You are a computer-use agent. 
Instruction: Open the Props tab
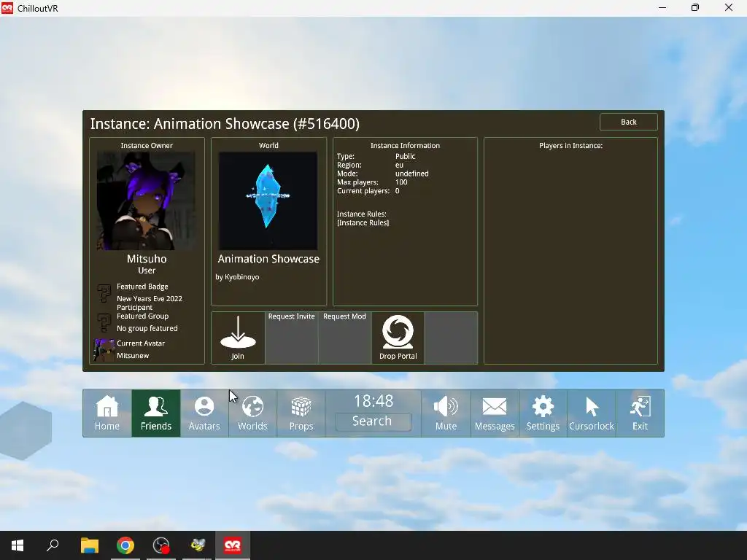click(x=301, y=413)
